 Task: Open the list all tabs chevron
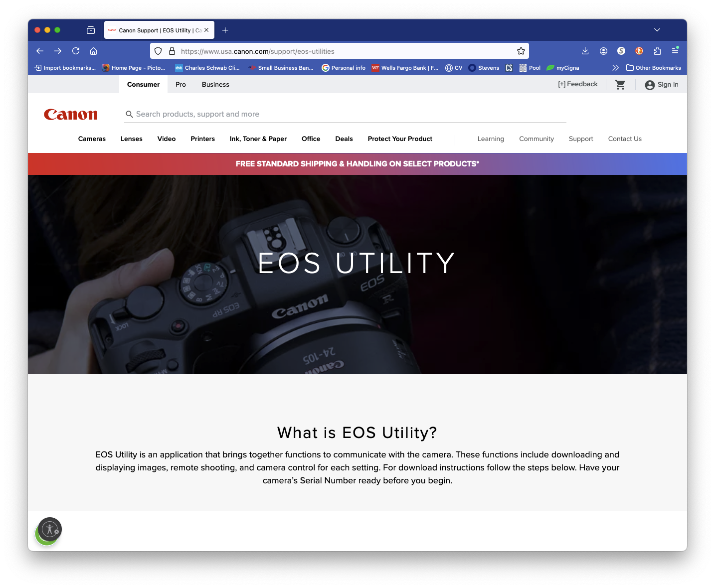(657, 30)
